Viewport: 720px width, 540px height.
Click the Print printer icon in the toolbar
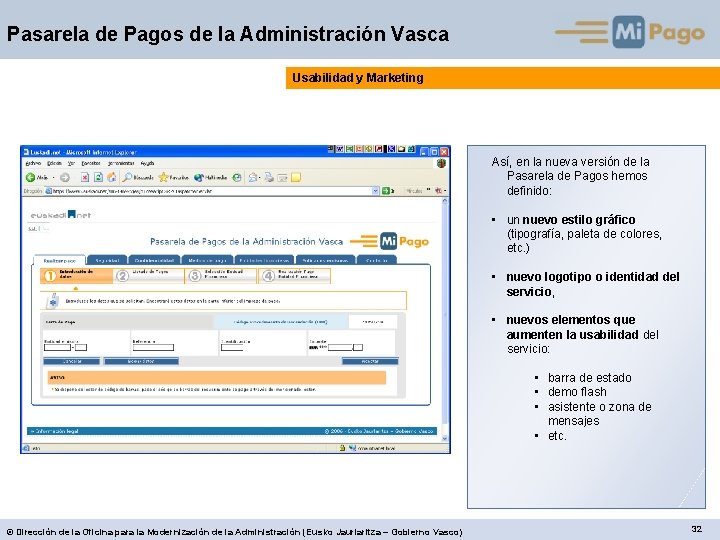(x=269, y=177)
